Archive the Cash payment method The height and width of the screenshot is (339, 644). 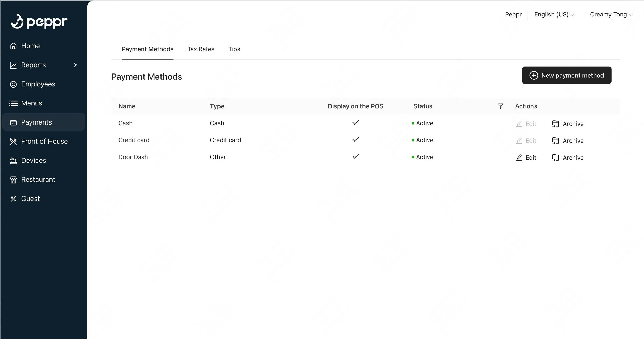pos(568,124)
